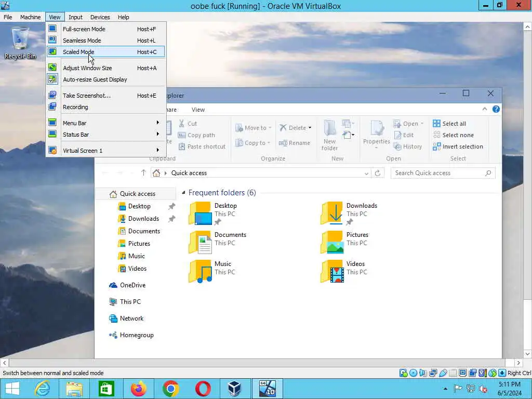Open the VirtualBox File menu
Viewport: 532px width, 399px height.
[8, 17]
